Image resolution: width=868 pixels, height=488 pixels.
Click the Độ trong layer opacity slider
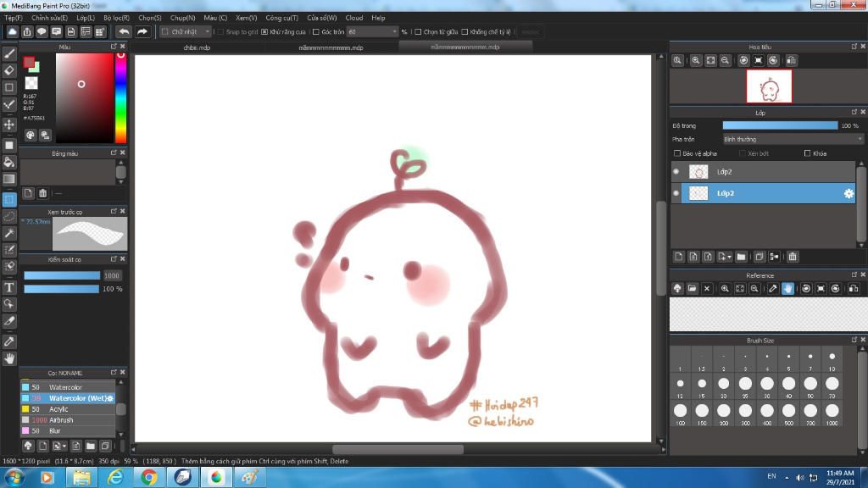tap(780, 125)
